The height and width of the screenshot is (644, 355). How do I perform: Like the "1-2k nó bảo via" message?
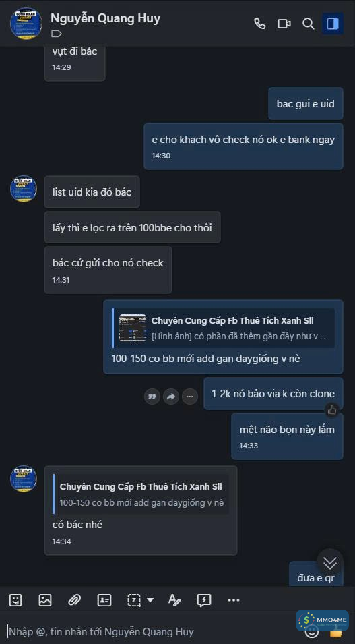click(x=332, y=409)
